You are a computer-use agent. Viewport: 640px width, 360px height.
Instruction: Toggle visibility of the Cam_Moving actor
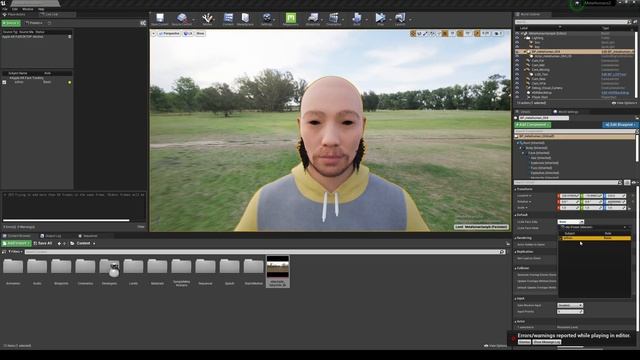[517, 70]
